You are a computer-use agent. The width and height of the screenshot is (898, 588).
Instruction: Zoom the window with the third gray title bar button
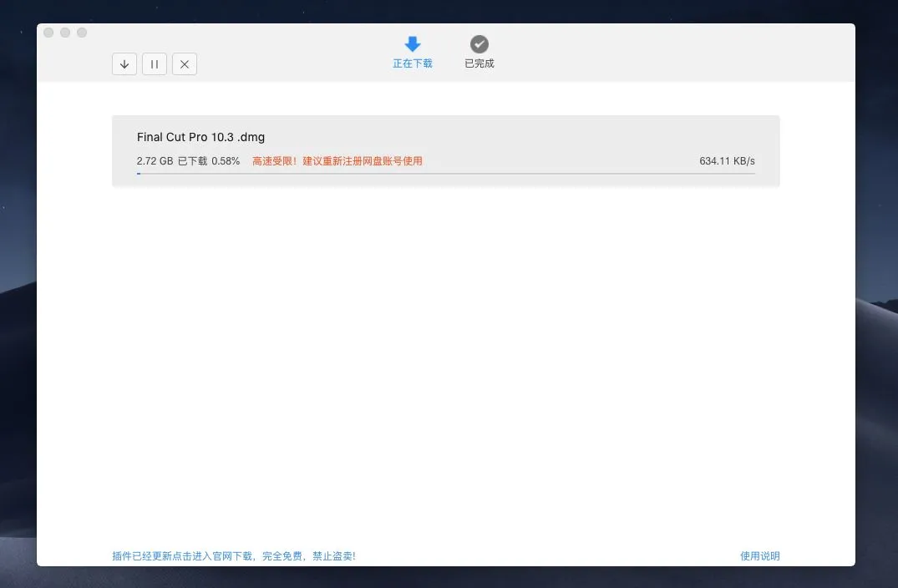pos(82,33)
